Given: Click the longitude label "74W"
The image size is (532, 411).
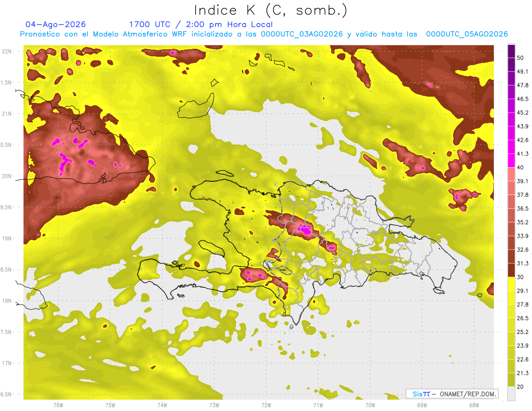Looking at the screenshot, I should click(162, 405).
